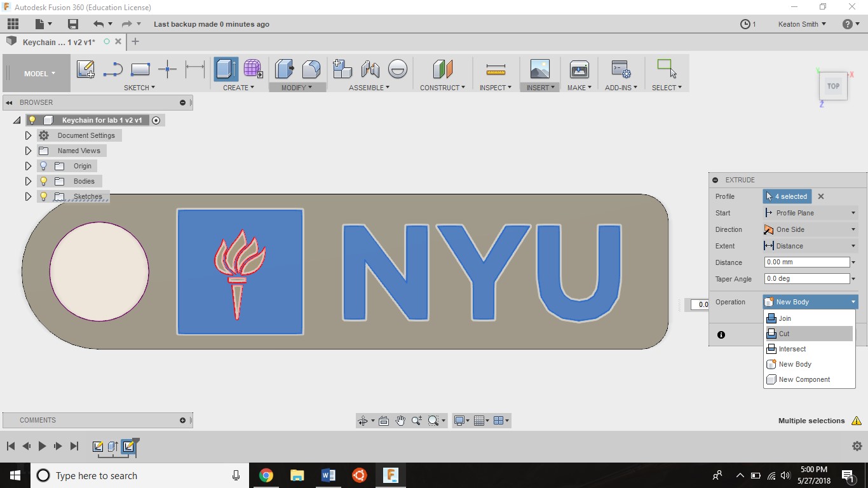868x488 pixels.
Task: Click the TOP face of view cube
Action: point(833,86)
